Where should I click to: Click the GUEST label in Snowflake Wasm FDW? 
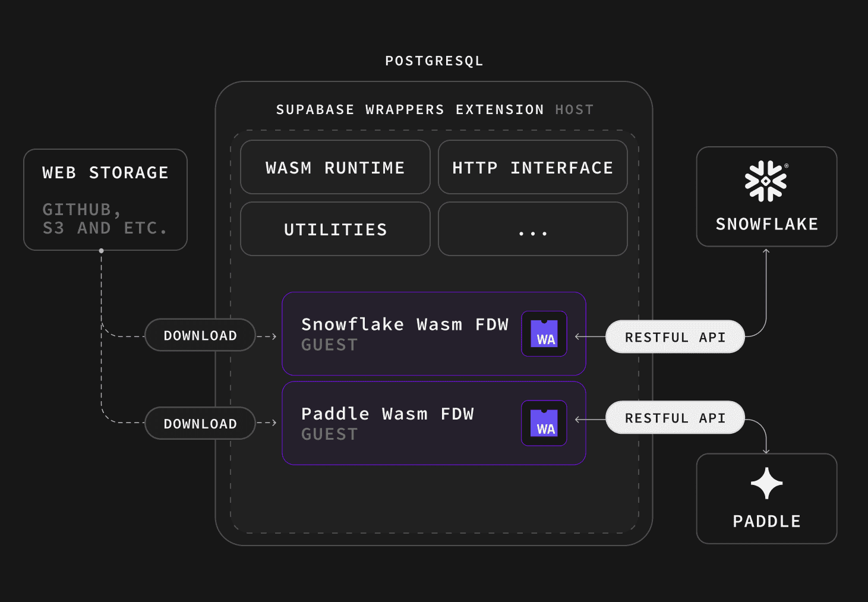(329, 344)
